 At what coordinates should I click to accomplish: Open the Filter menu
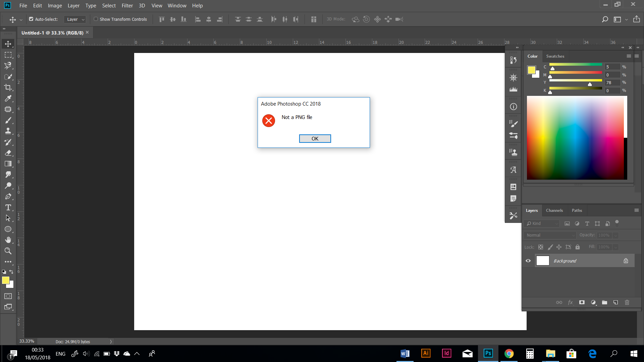point(127,6)
